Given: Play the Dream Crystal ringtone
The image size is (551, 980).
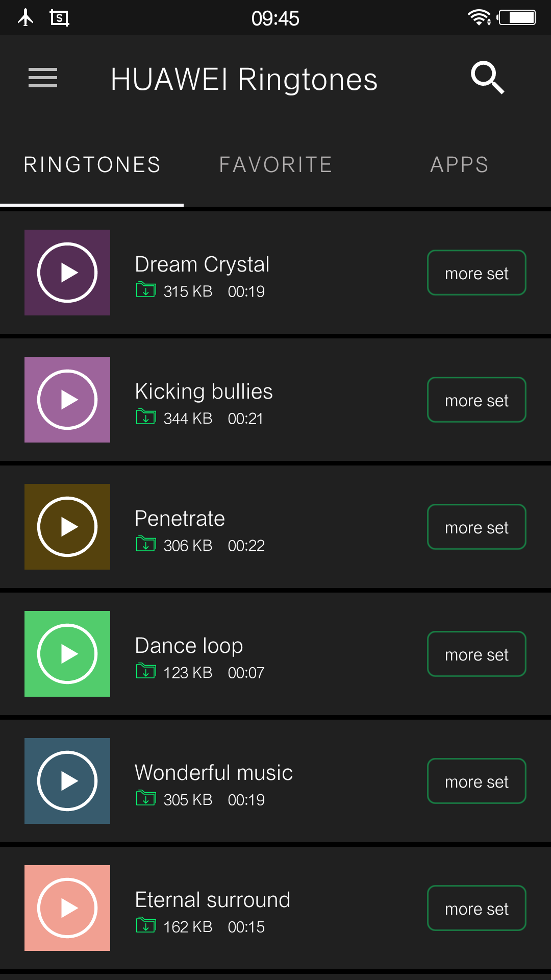Looking at the screenshot, I should [x=67, y=273].
